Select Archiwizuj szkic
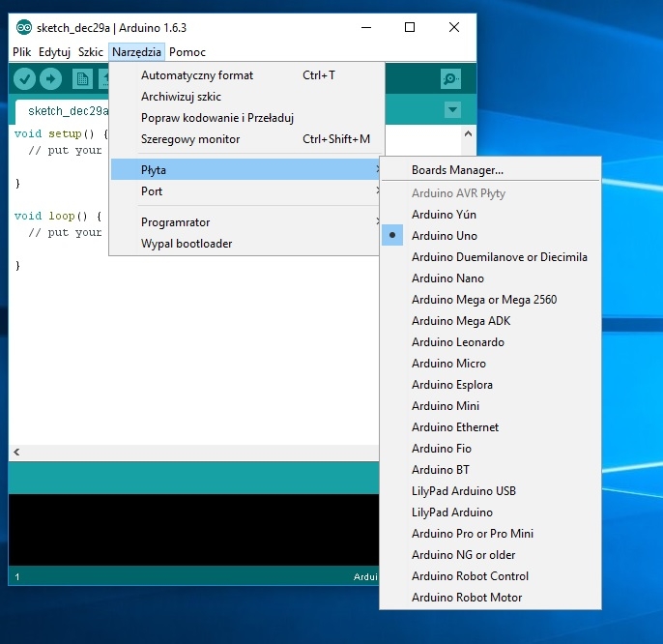This screenshot has width=663, height=644. (x=246, y=97)
